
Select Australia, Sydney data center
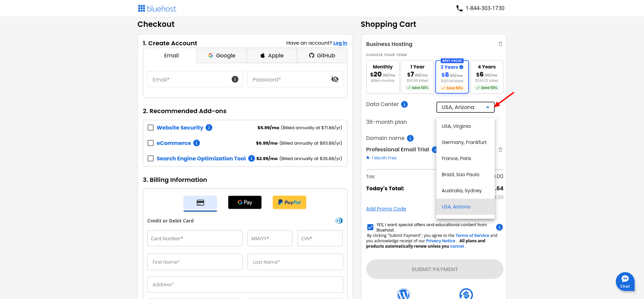[x=466, y=191]
